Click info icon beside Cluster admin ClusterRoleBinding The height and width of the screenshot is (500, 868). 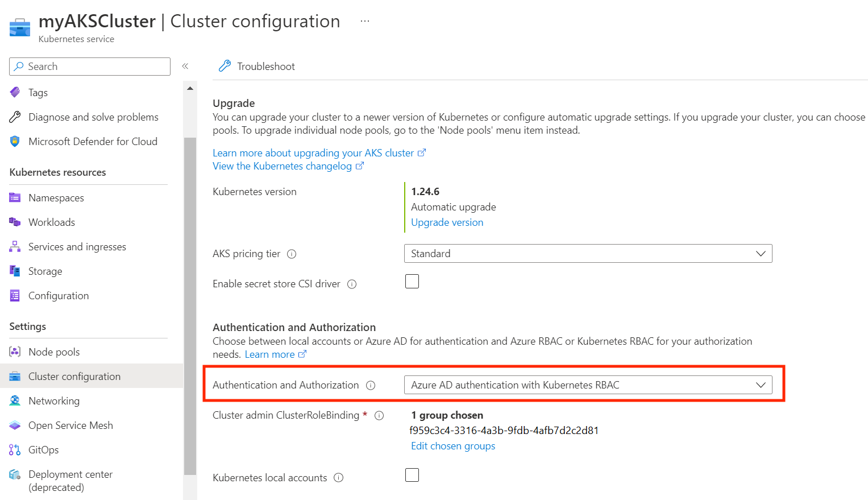click(x=379, y=416)
